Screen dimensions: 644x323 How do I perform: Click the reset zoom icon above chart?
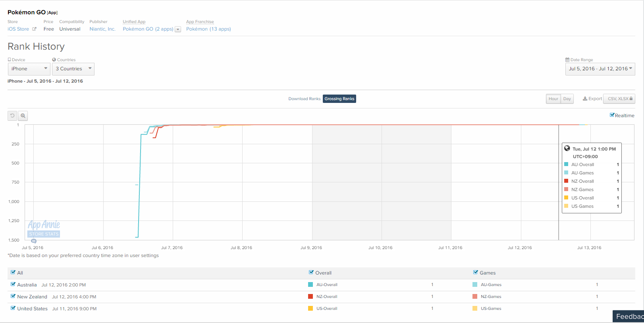pos(12,116)
